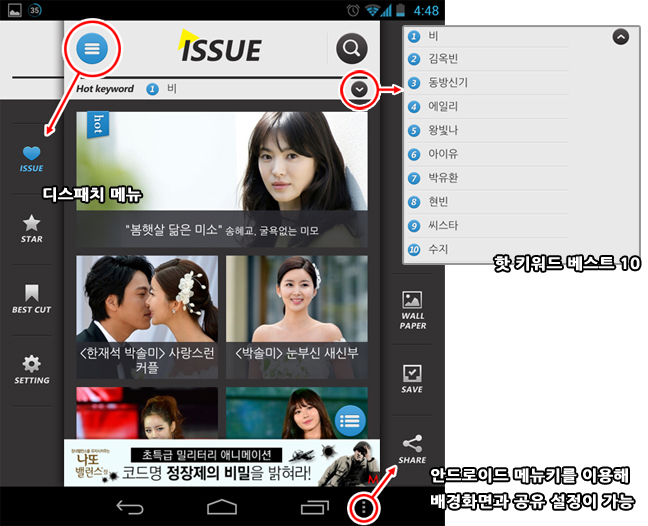
Task: Tap the SHARE icon on right panel
Action: pos(412,448)
